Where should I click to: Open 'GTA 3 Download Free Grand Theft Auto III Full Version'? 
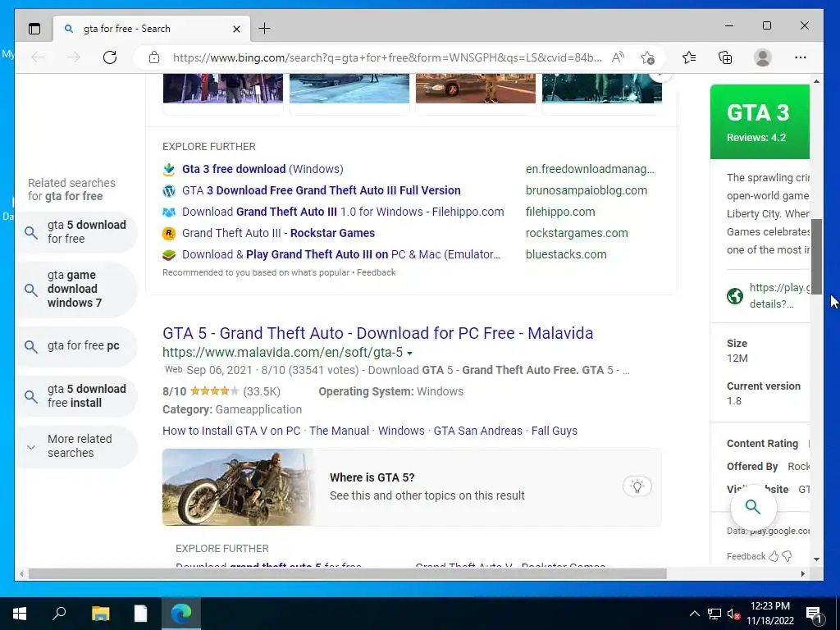322,190
